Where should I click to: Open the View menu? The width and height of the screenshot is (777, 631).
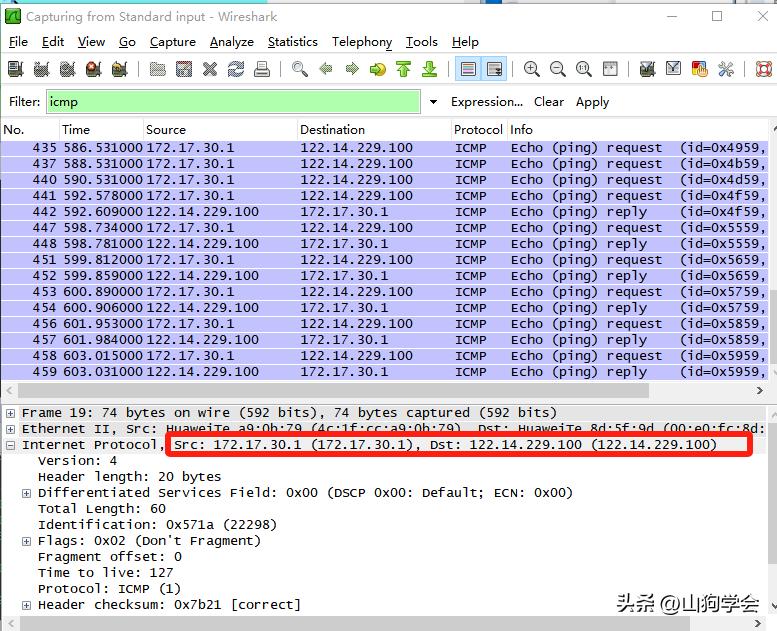click(x=91, y=42)
